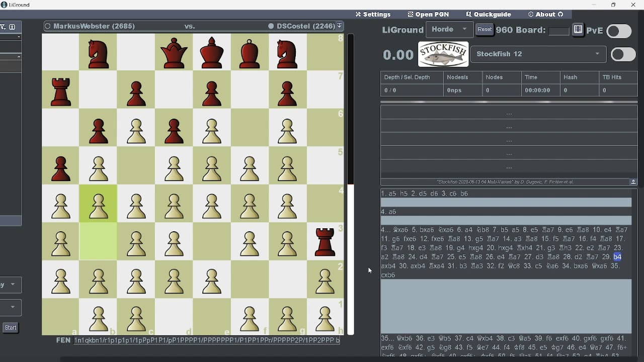Select the black knight on b8
This screenshot has width=644, height=362.
(x=99, y=53)
